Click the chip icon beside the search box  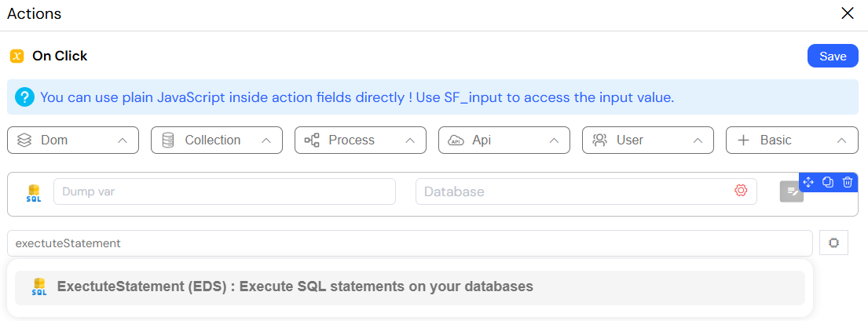(833, 243)
